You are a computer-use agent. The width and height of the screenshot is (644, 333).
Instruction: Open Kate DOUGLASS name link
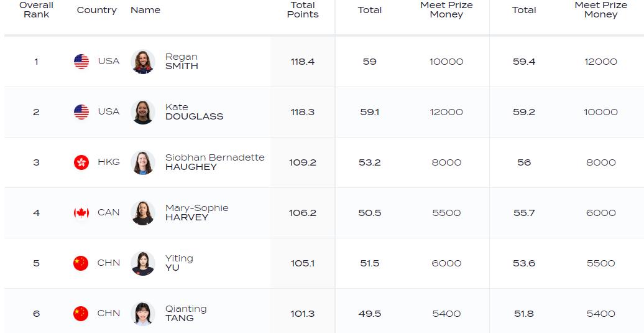pyautogui.click(x=195, y=112)
